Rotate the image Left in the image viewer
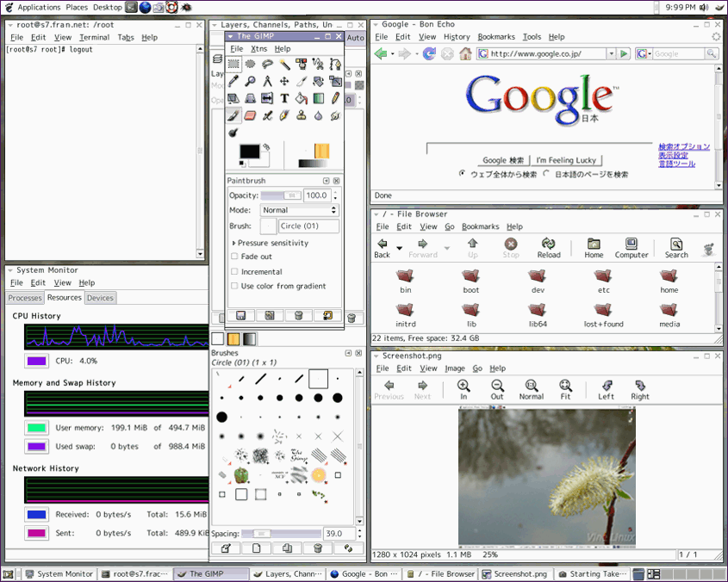 tap(606, 390)
